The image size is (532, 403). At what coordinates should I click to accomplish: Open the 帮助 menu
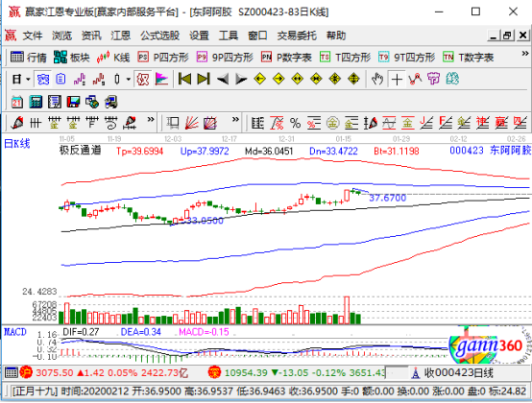(x=336, y=36)
